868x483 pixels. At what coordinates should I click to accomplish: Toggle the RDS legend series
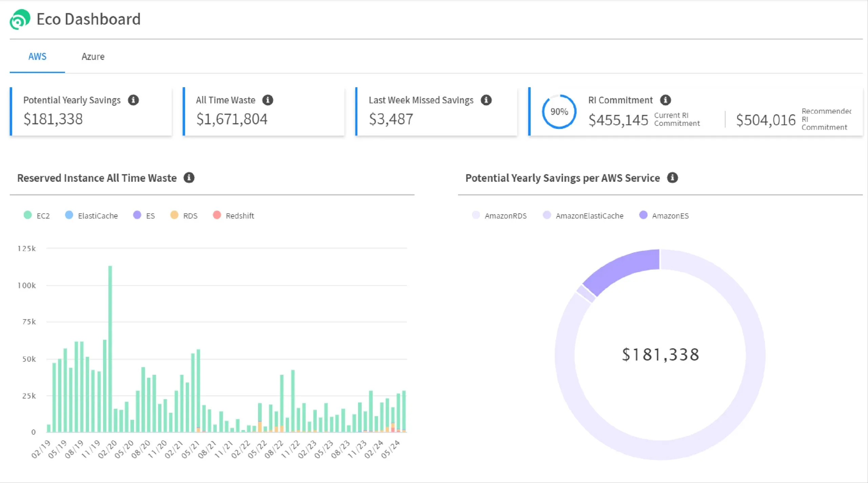184,215
